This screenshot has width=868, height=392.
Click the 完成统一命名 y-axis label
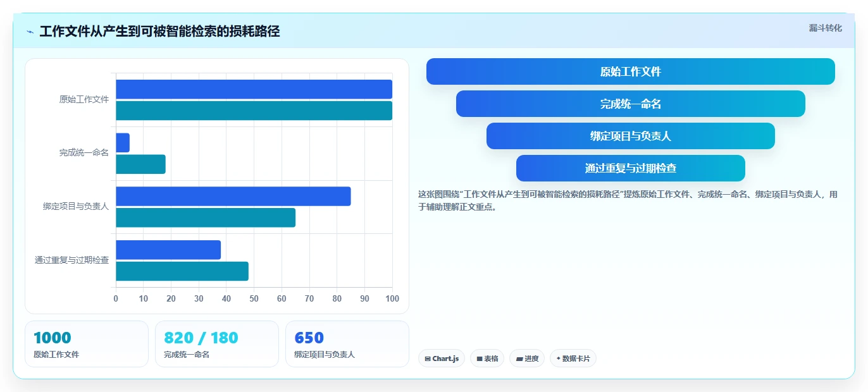(x=84, y=153)
